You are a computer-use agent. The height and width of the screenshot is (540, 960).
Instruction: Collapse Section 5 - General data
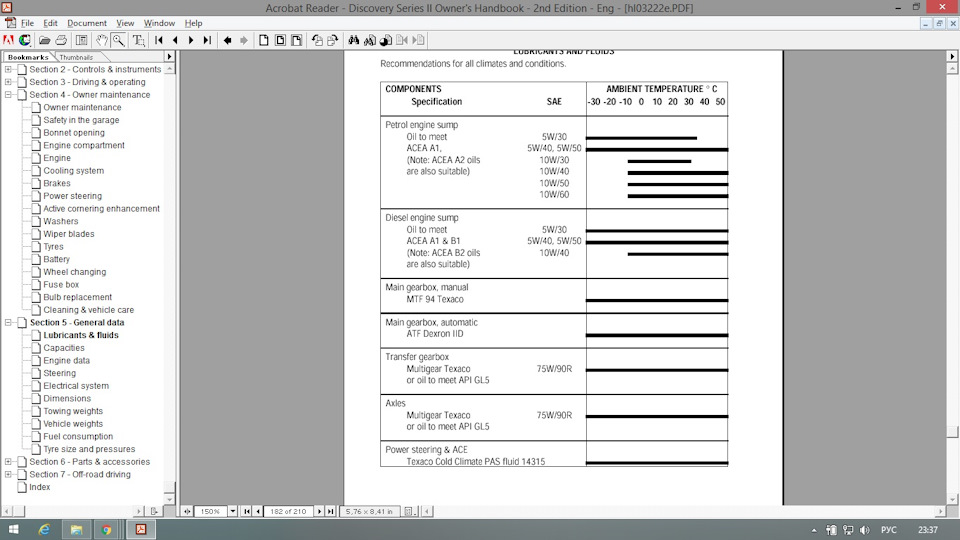point(8,323)
